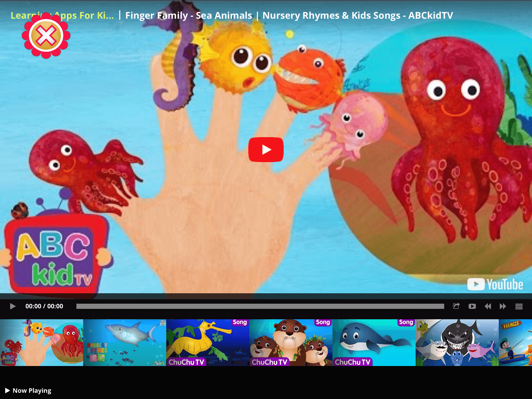This screenshot has width=532, height=399.
Task: Click the share arrow icon
Action: pyautogui.click(x=456, y=306)
